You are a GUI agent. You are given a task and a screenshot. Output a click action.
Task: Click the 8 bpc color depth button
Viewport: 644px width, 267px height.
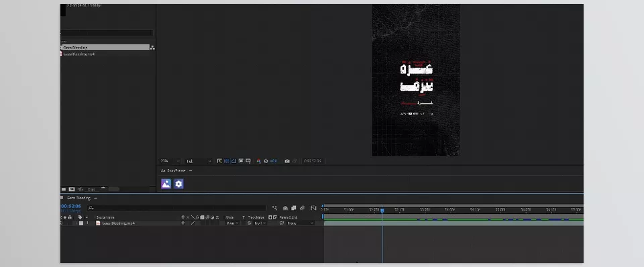coord(92,189)
